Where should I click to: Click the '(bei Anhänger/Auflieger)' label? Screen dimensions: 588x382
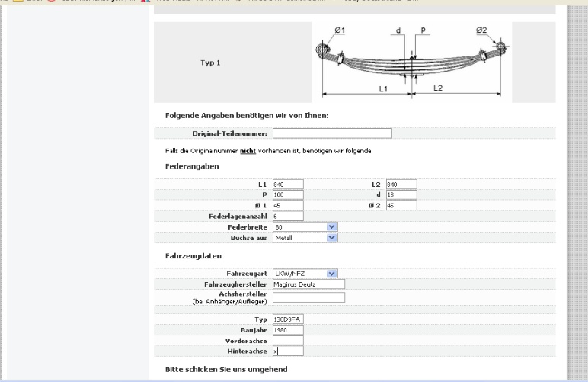229,301
